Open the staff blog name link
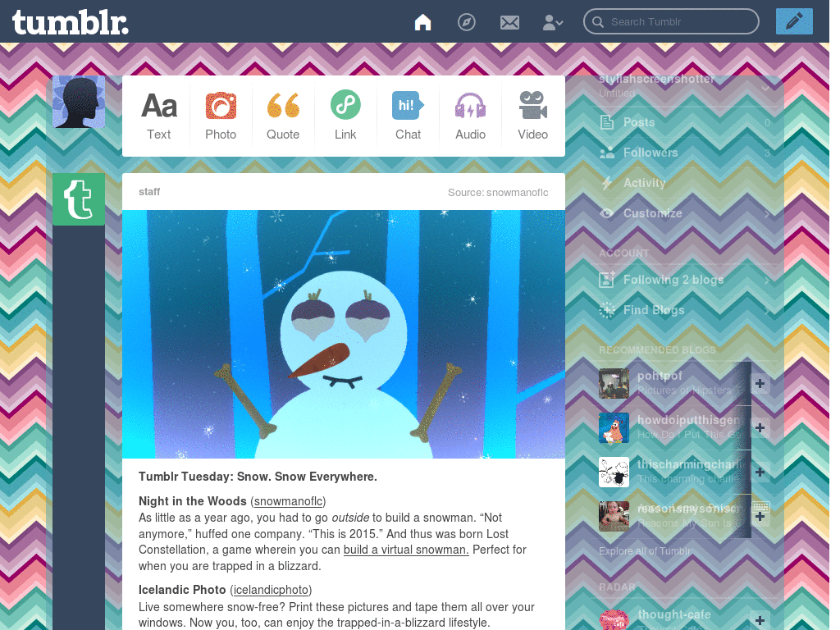The image size is (840, 630). point(149,192)
